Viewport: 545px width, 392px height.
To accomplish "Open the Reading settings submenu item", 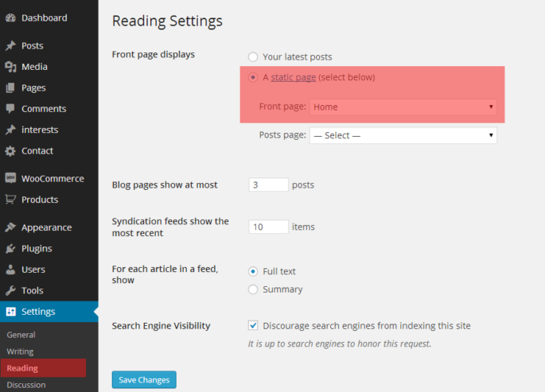I will pos(21,368).
